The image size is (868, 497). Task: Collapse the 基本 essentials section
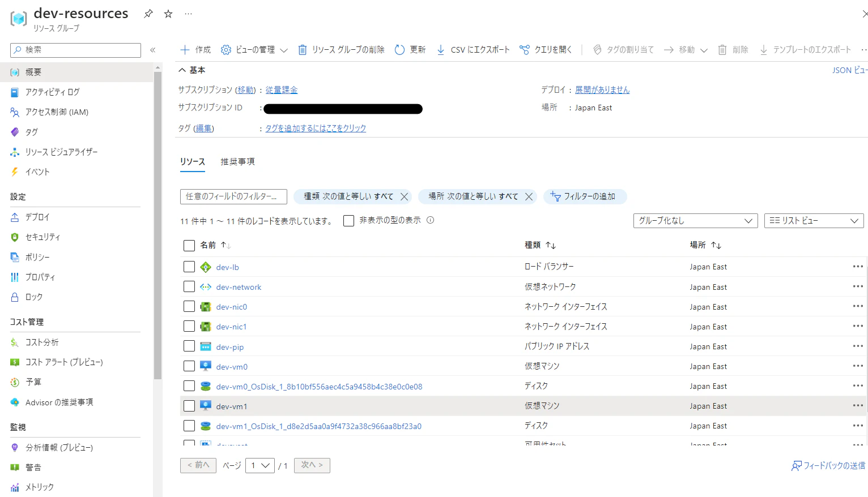click(192, 70)
